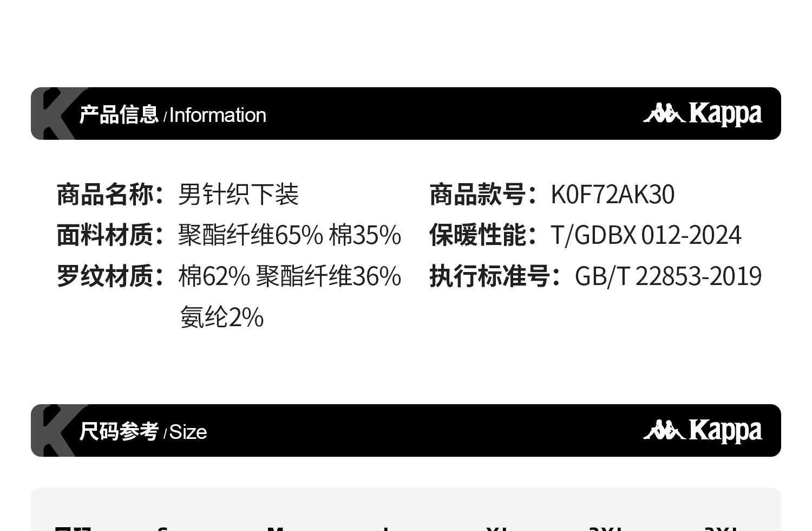Click the standard number GB/T 22853-2019
This screenshot has width=812, height=531.
pos(668,276)
